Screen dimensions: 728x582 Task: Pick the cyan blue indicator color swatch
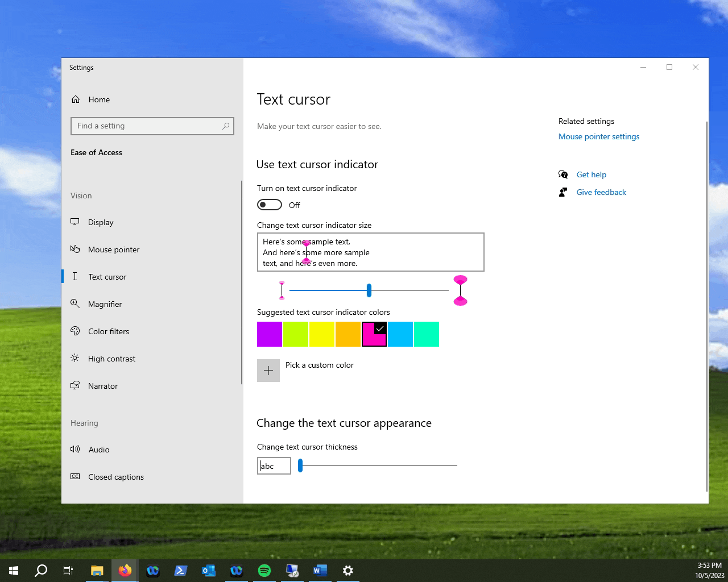click(x=400, y=334)
